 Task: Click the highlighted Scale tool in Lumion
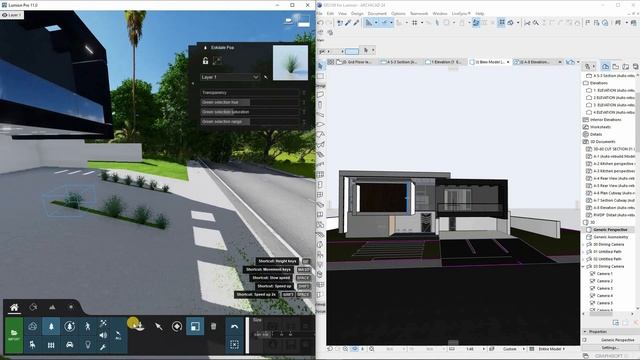coord(195,326)
